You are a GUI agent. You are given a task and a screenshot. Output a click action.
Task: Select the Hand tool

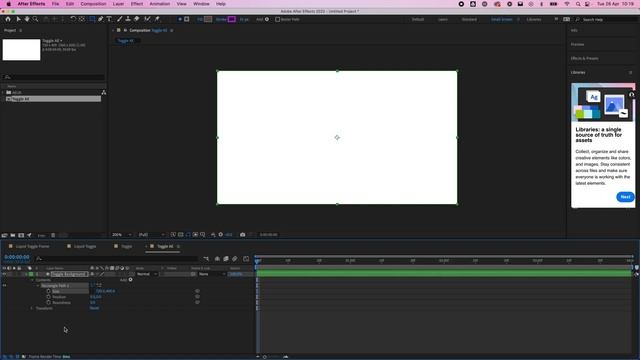(27, 19)
